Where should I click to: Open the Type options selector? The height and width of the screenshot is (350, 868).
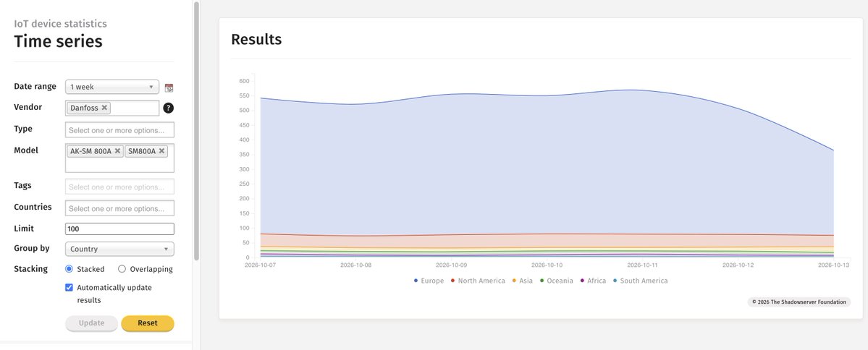tap(119, 130)
